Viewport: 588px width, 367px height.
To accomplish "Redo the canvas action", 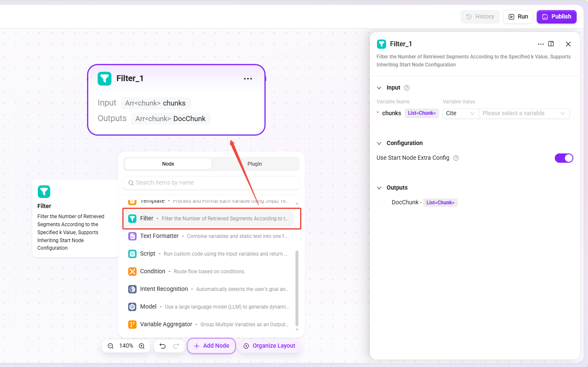I will click(176, 346).
